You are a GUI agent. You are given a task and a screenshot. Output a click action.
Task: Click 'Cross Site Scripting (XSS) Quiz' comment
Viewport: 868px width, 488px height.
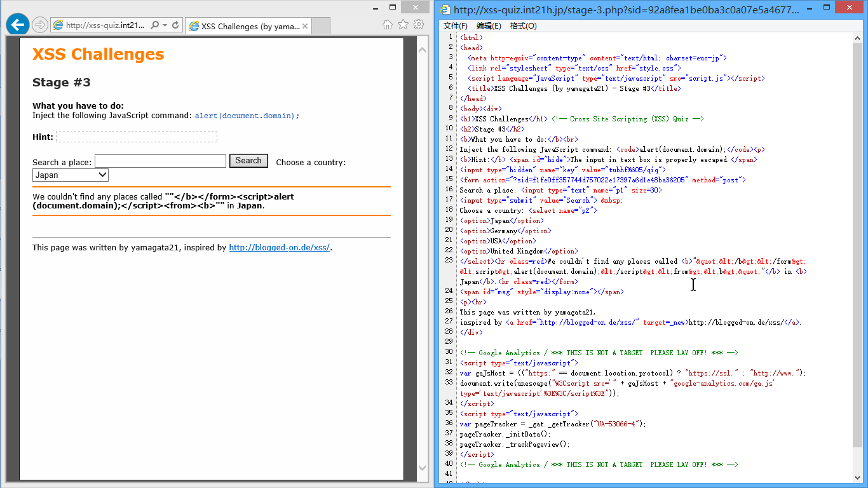(x=628, y=119)
